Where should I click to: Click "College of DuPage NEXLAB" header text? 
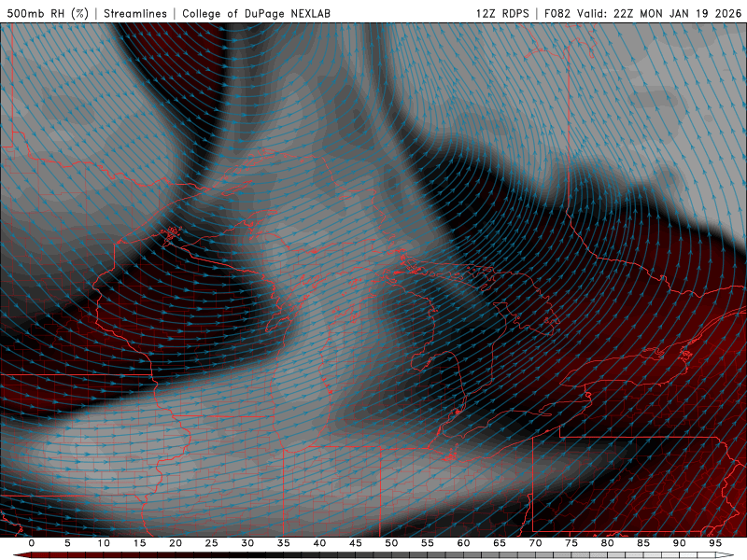(x=256, y=13)
